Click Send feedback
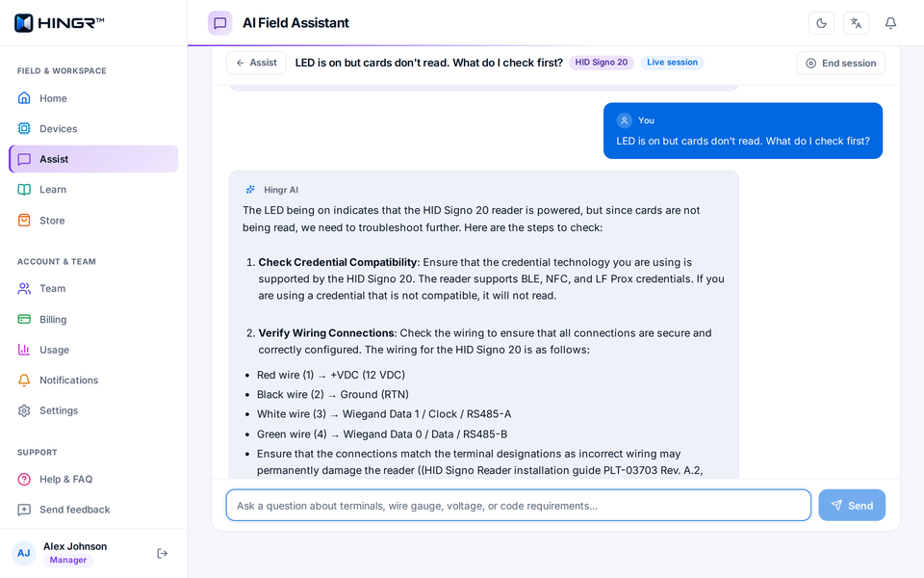 [93, 510]
